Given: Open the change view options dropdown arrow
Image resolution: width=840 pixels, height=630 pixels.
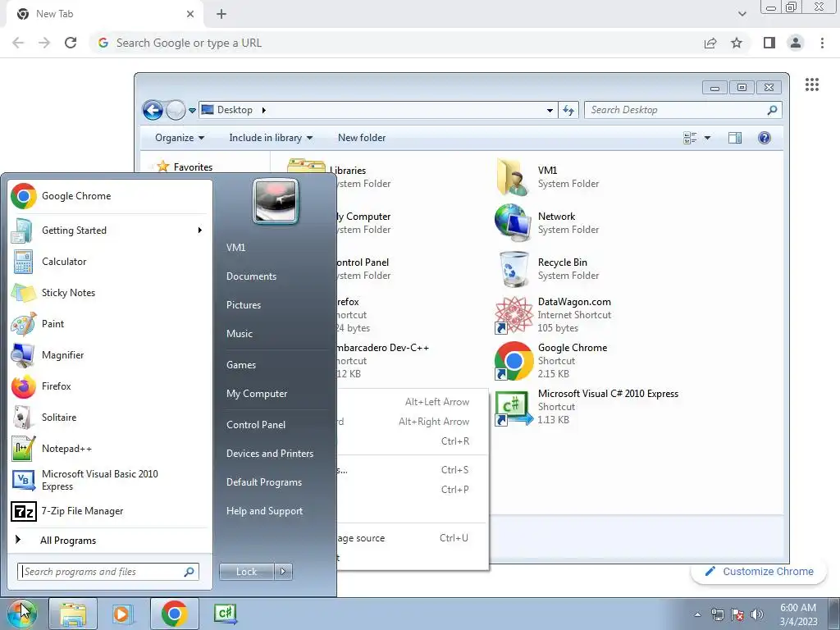Looking at the screenshot, I should coord(707,138).
